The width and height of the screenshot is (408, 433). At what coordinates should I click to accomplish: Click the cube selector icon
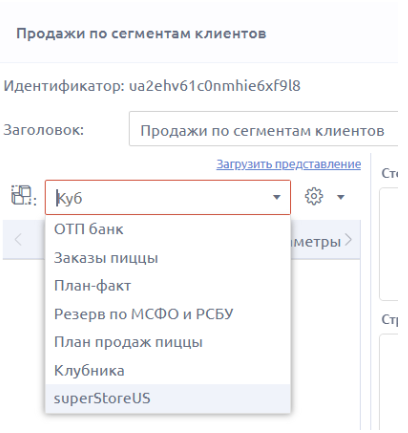[x=22, y=195]
